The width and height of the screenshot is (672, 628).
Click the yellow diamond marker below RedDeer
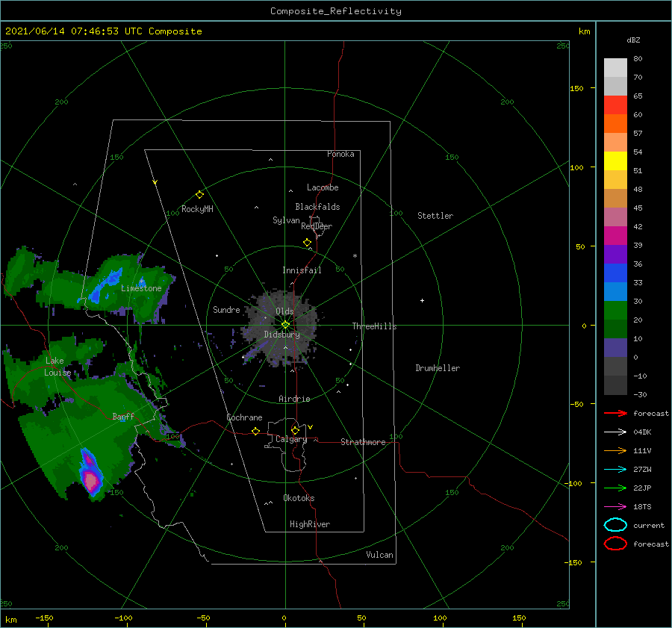click(307, 243)
